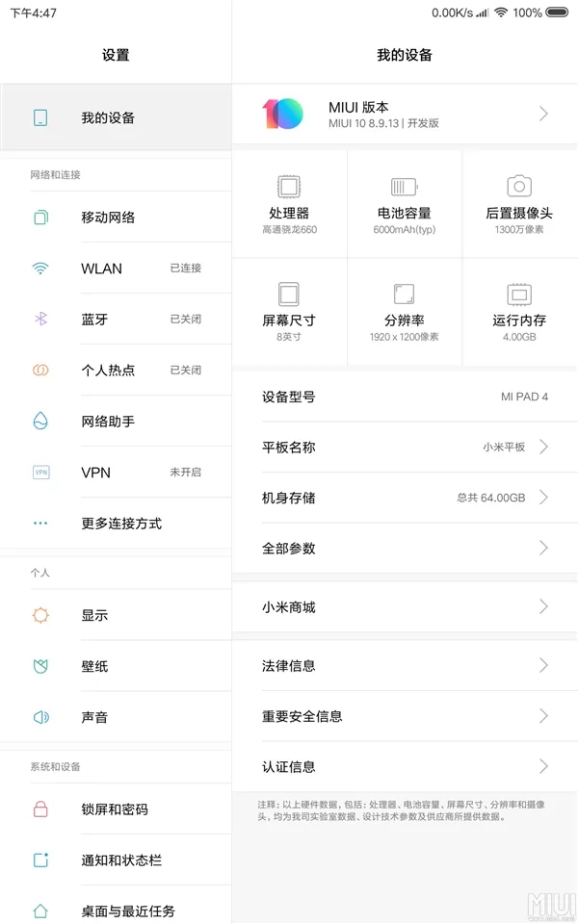Click the rear camera (后置摄像头) icon
Viewport: 578px width, 924px height.
pos(519,187)
